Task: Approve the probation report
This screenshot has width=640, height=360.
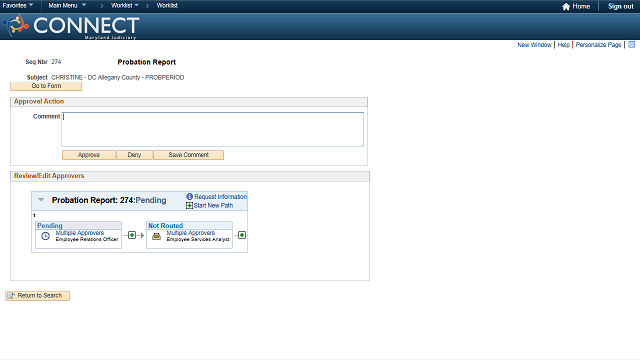Action: point(89,155)
